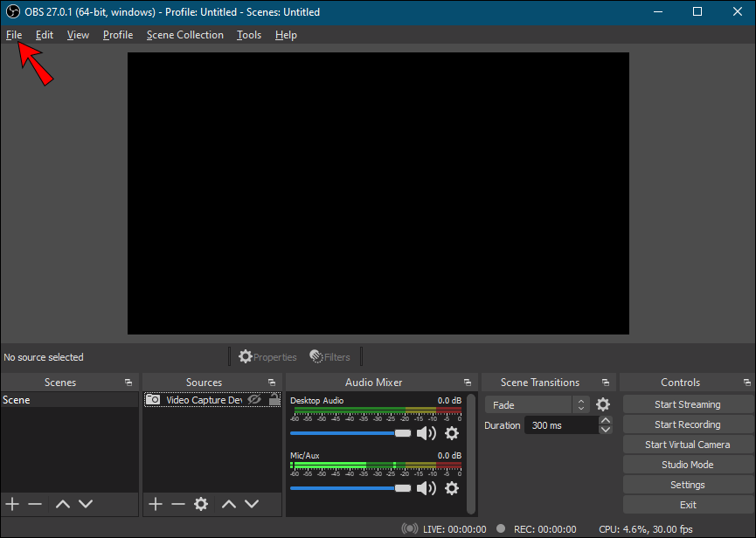Click the CPU usage status text

646,529
